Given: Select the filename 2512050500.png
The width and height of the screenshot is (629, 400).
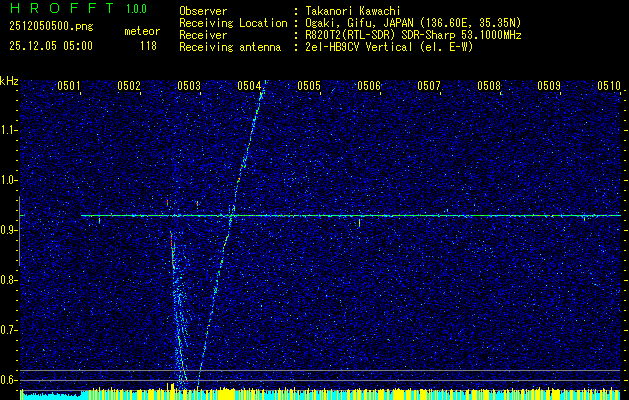Looking at the screenshot, I should pyautogui.click(x=51, y=26).
